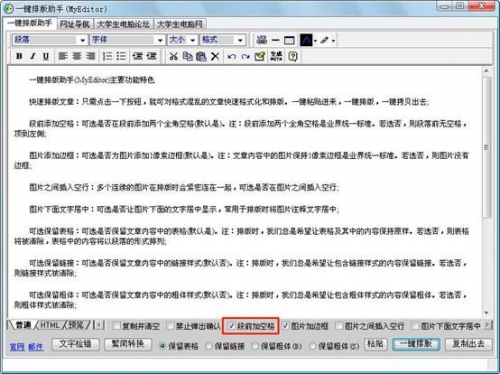Open the 网址导航 tab

[x=75, y=24]
